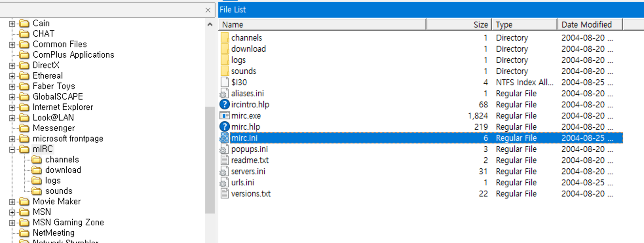Click the CHAT folder icon in tree
644x243 pixels.
click(24, 34)
